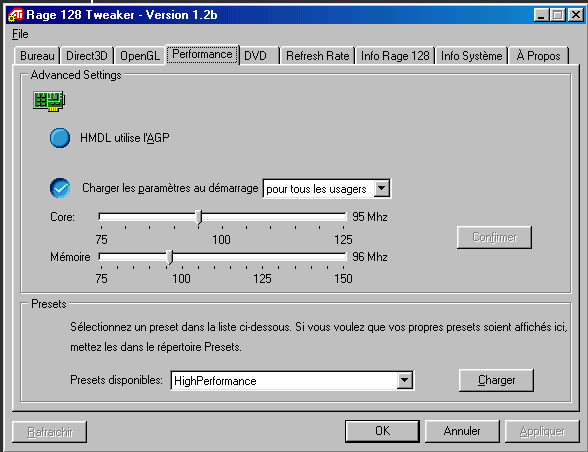Click the green graphics card icon

(x=49, y=101)
